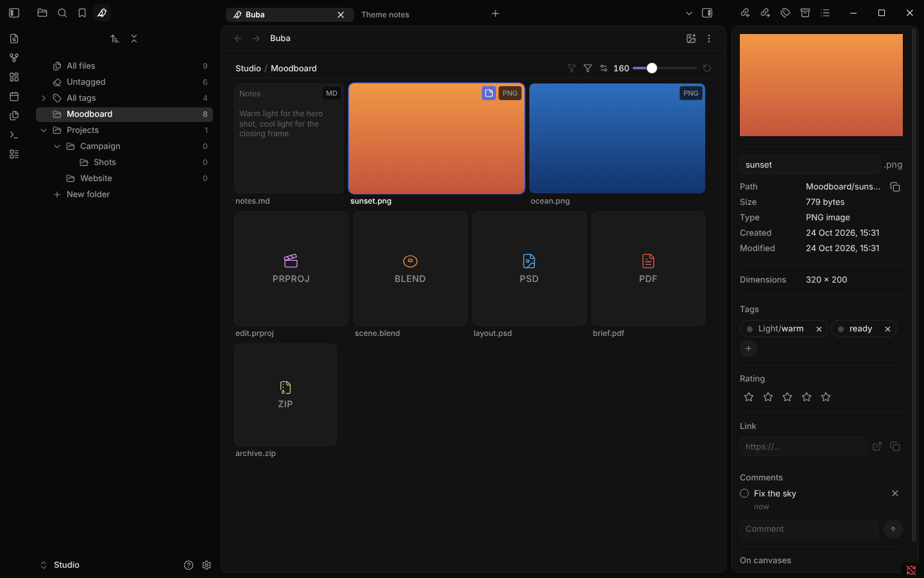Viewport: 924px width, 578px height.
Task: Collapse the Campaign folder
Action: (x=57, y=146)
